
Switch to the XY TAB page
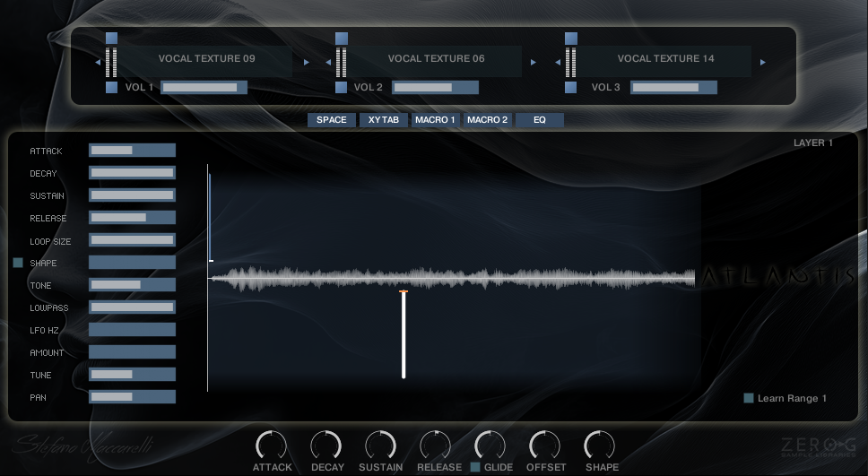coord(384,120)
